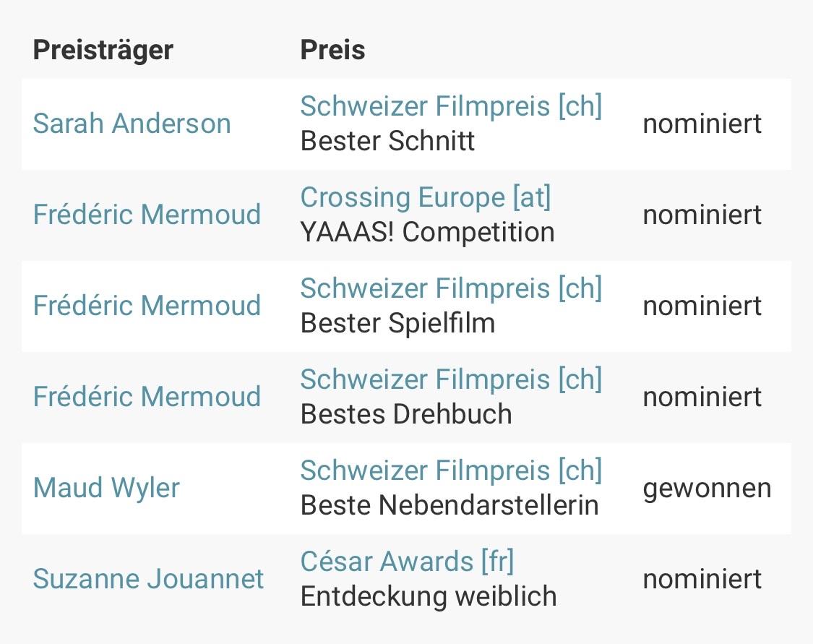The image size is (813, 644).
Task: Open the Sarah Anderson link
Action: tap(132, 124)
